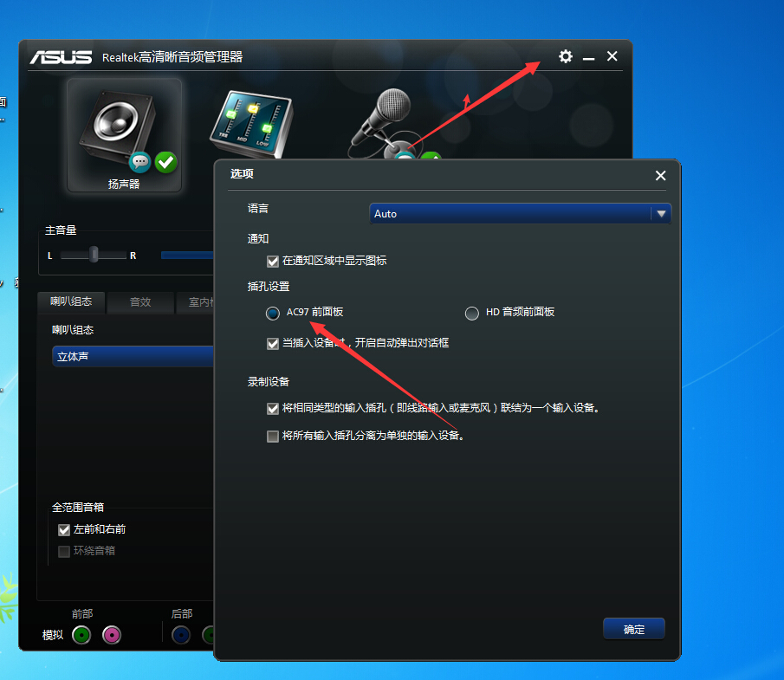Click the 确定 button

[634, 629]
